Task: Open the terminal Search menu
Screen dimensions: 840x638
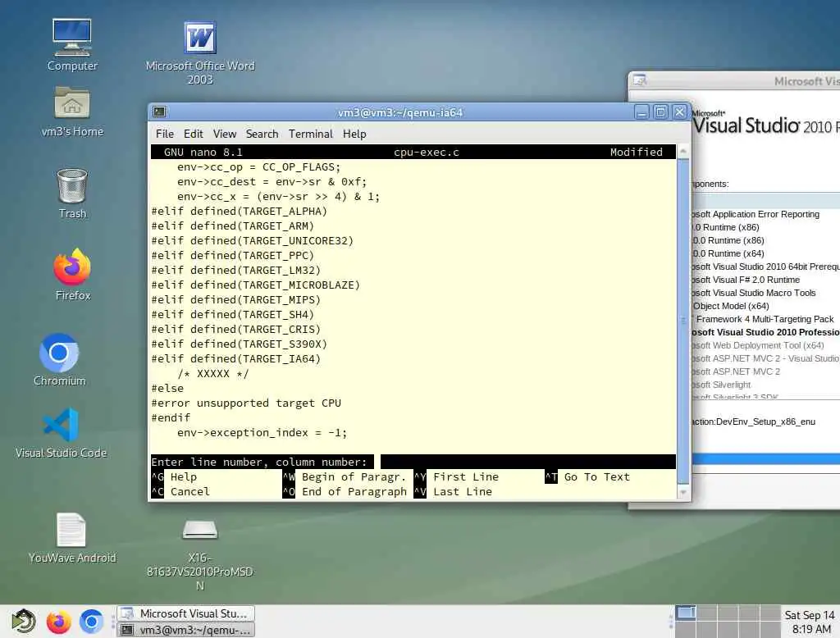Action: [262, 134]
